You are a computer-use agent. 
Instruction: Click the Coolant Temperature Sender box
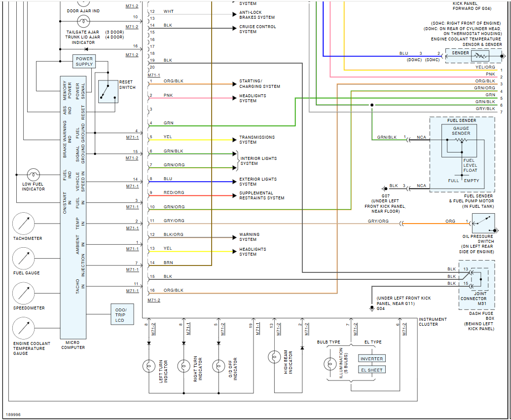(474, 56)
